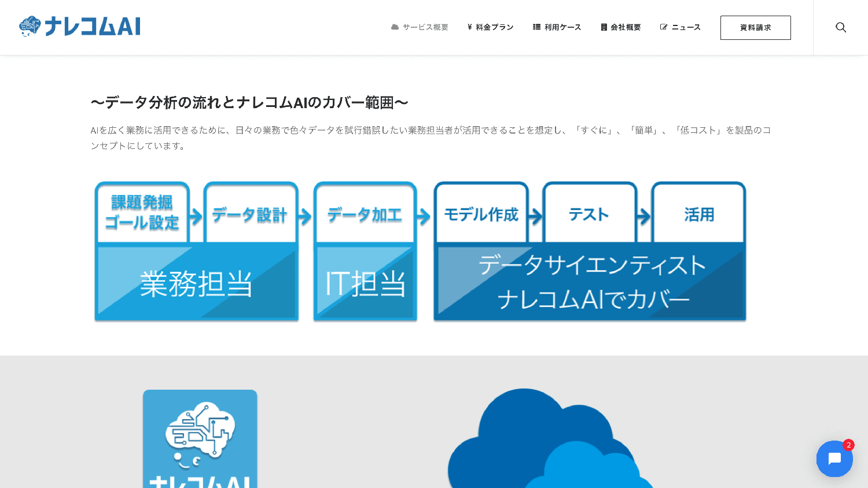Click the ナレコムAI logo in the header

[x=80, y=27]
